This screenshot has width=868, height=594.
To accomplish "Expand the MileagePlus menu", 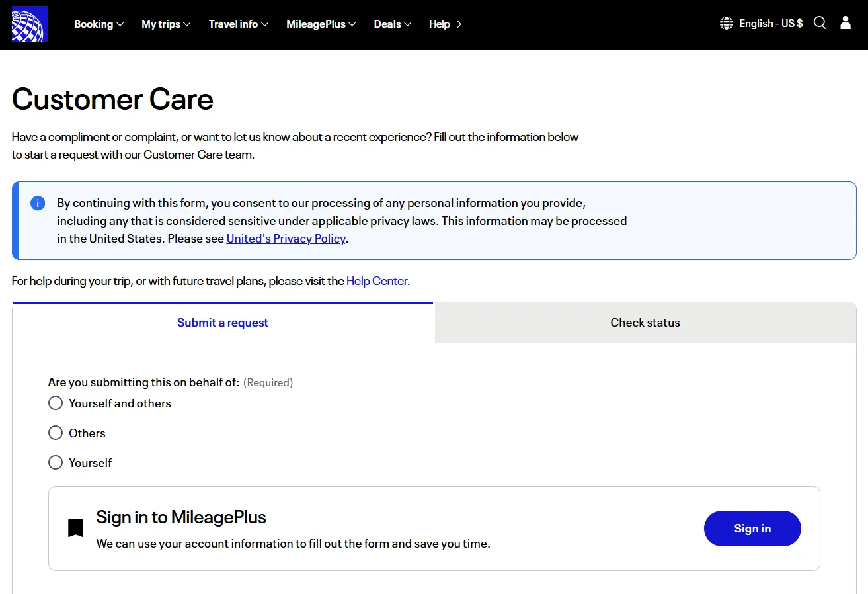I will [x=321, y=24].
